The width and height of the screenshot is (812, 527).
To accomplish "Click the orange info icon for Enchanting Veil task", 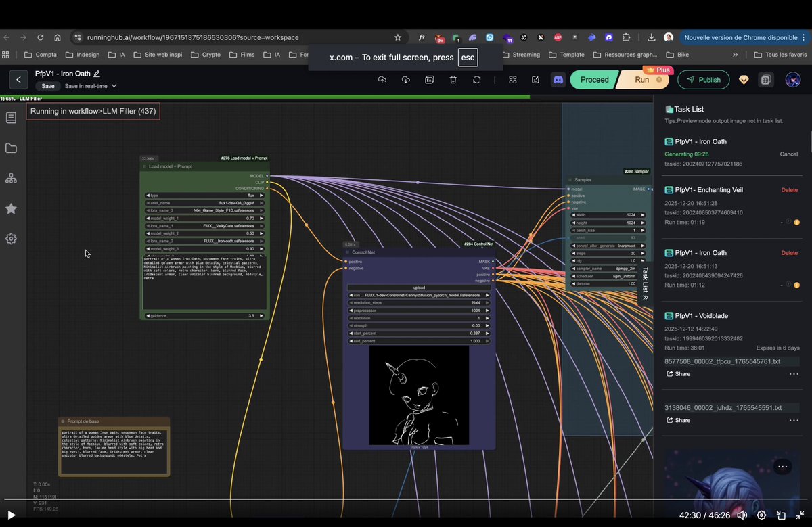I will [796, 222].
